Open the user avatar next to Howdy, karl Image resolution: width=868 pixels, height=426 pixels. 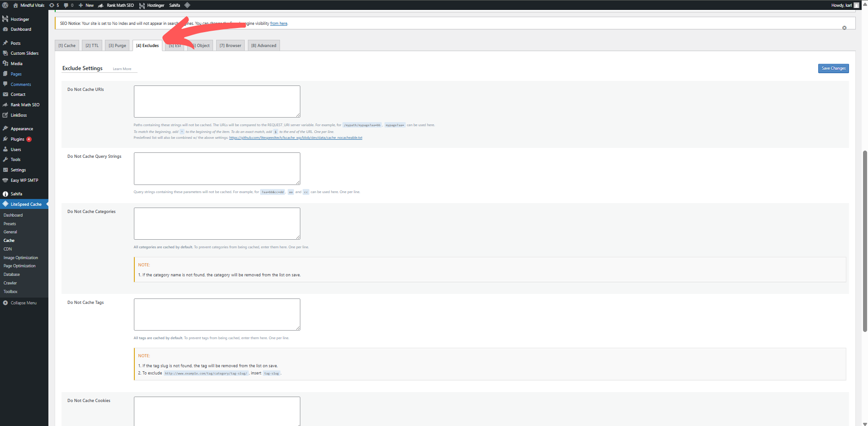[856, 5]
